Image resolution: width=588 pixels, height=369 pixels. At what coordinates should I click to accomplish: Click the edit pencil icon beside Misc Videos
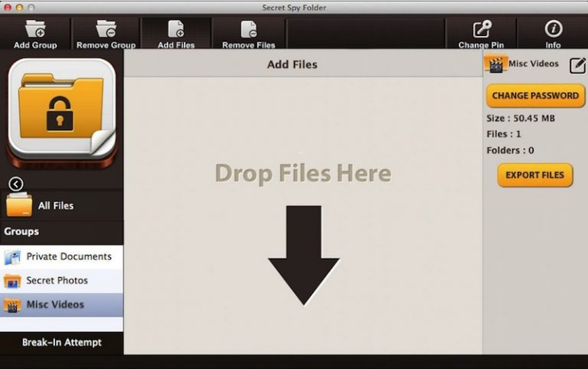[577, 66]
